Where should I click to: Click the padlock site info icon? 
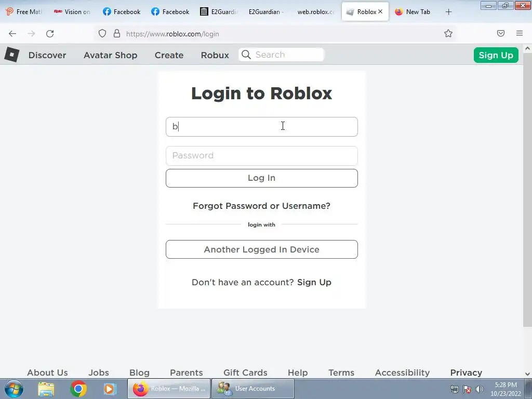117,33
